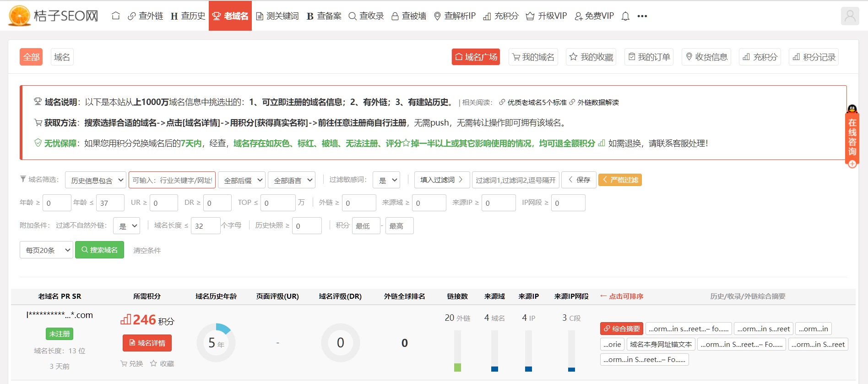Viewport: 868px width, 384px height.
Task: Click the DR ≥ input field
Action: [217, 203]
